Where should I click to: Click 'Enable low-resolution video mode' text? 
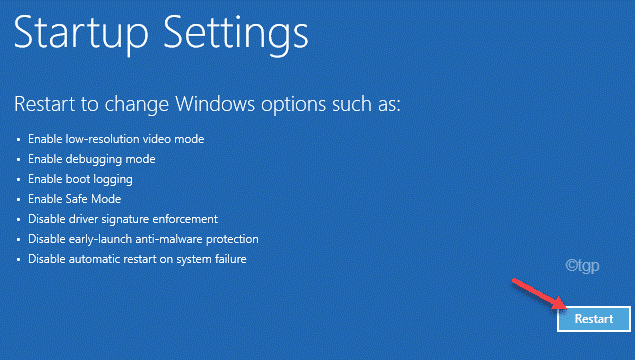tap(116, 139)
